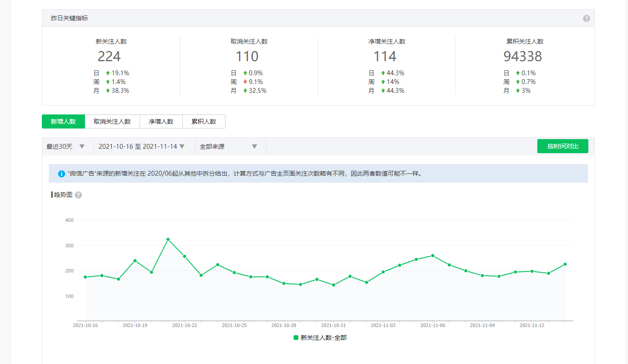Click the 2021-11-12 axis label

(x=532, y=325)
